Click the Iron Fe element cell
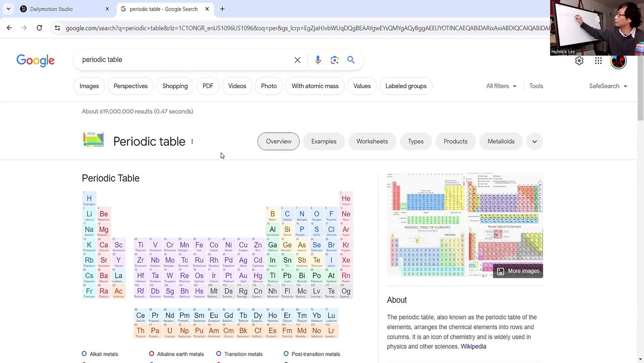 pos(199,246)
